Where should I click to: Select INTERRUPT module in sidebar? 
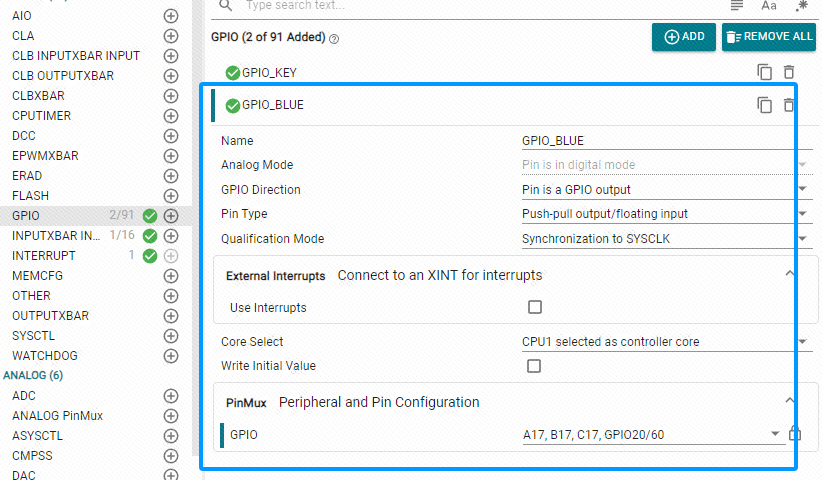point(44,256)
